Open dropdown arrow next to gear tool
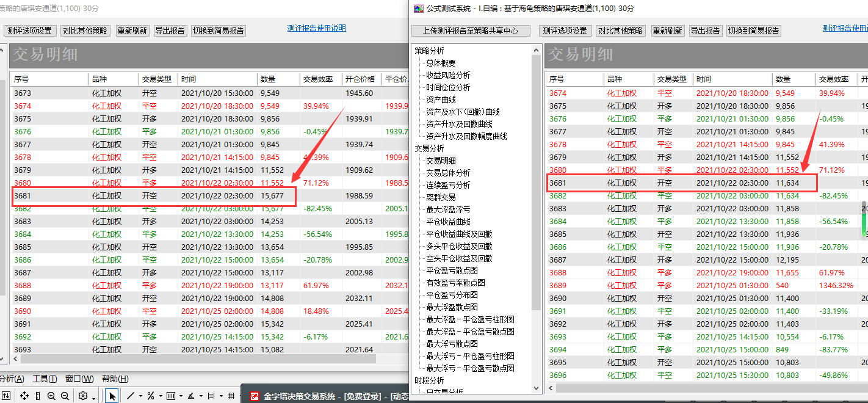 93,398
